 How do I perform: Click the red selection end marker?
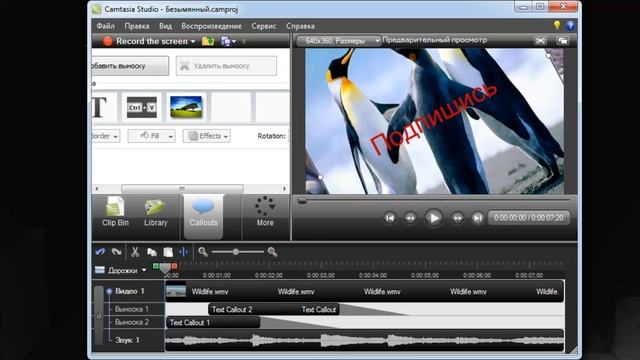pyautogui.click(x=174, y=266)
